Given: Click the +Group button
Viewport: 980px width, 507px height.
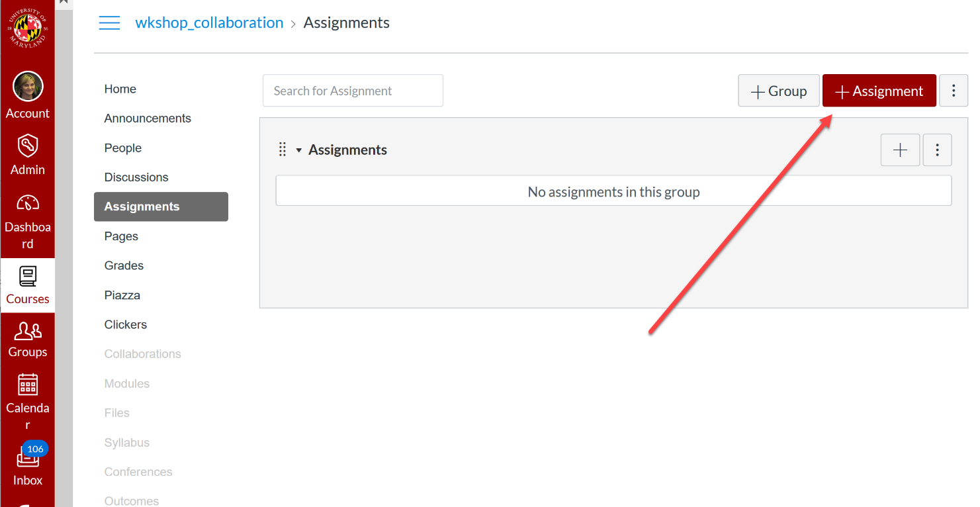Looking at the screenshot, I should 779,91.
